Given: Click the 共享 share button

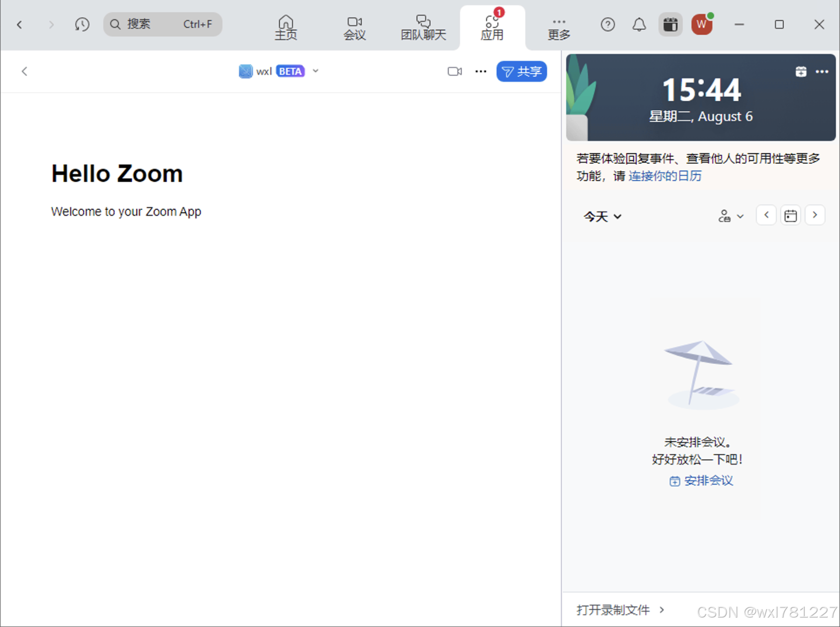Looking at the screenshot, I should tap(521, 72).
